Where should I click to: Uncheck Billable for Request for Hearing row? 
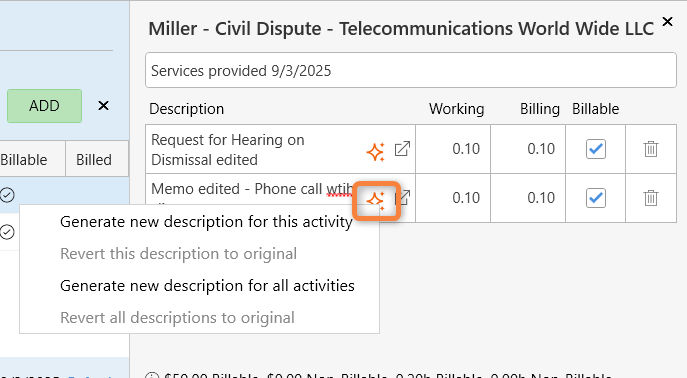[x=595, y=149]
